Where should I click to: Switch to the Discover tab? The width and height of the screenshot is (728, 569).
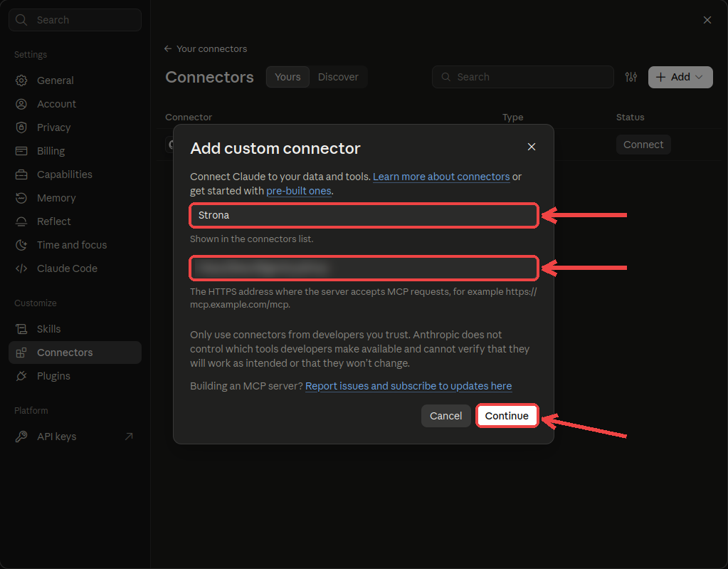coord(338,77)
